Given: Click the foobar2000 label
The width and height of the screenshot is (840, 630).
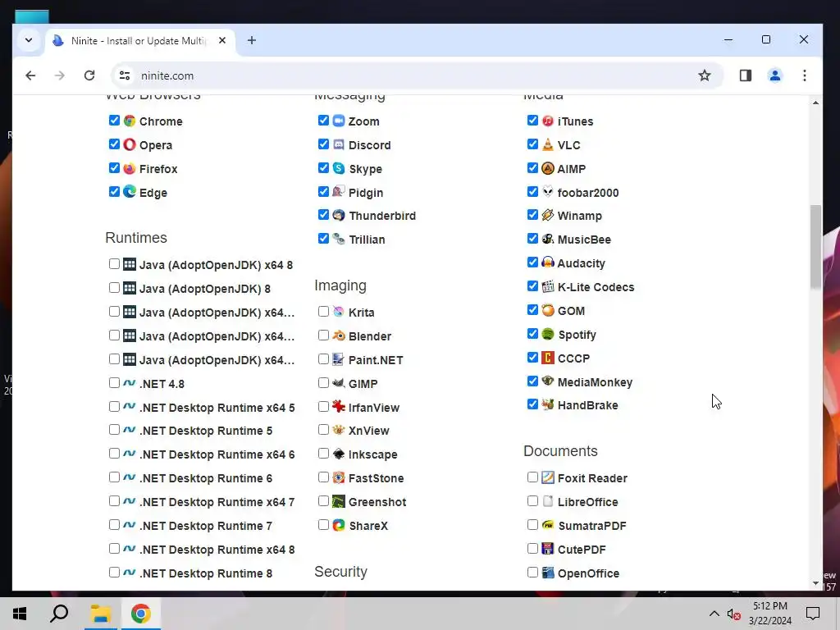Looking at the screenshot, I should 587,193.
